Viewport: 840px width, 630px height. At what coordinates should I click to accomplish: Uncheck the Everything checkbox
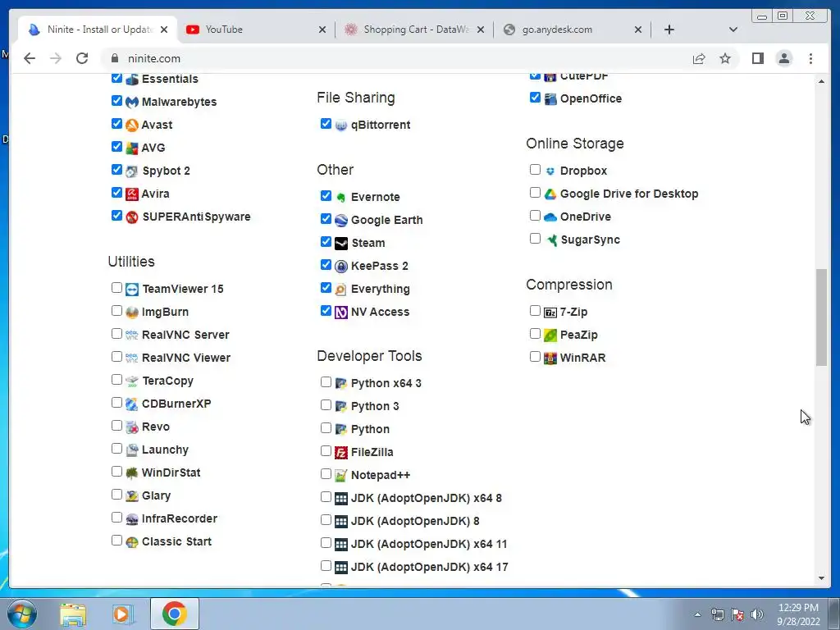point(326,288)
